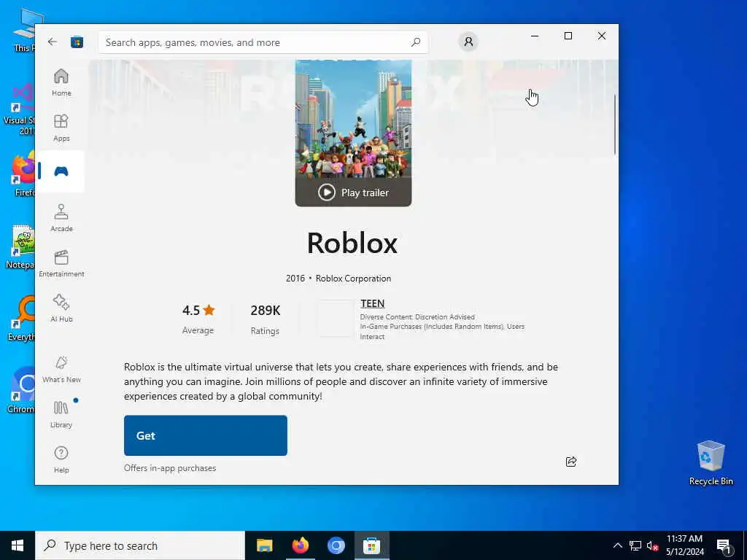Click the Get button
747x560 pixels.
(x=205, y=435)
